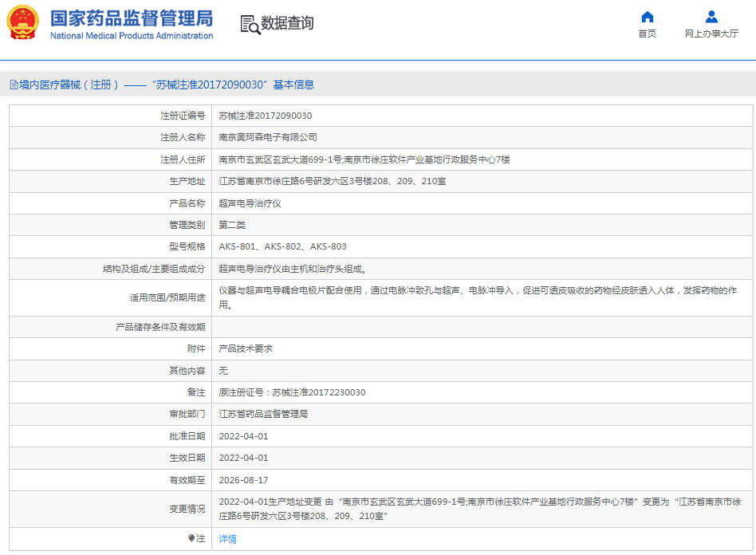The image size is (756, 555).
Task: Click the document icon before 境内医疗器械
Action: click(x=14, y=85)
